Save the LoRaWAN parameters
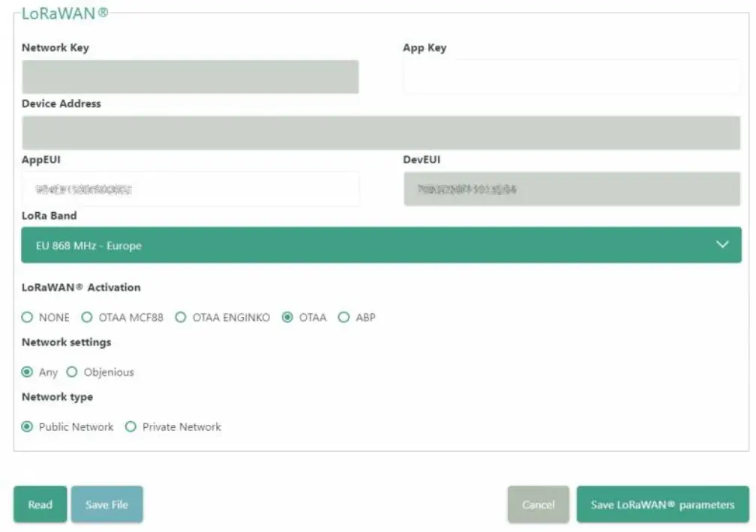This screenshot has width=756, height=532. [663, 504]
